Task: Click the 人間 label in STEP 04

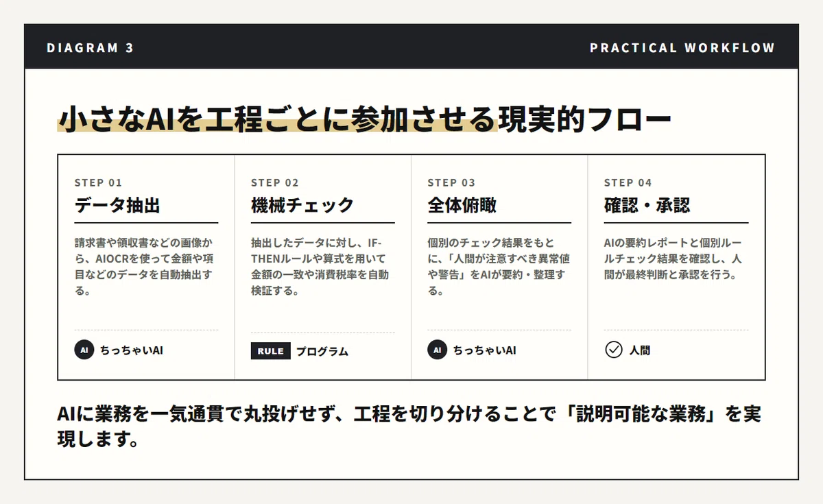Action: [640, 350]
